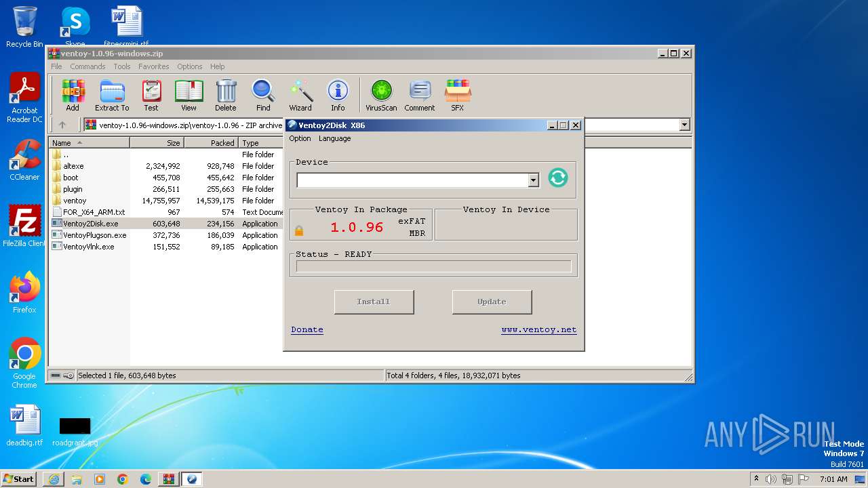Refresh the Ventoy device list
The height and width of the screenshot is (488, 868).
(x=558, y=178)
